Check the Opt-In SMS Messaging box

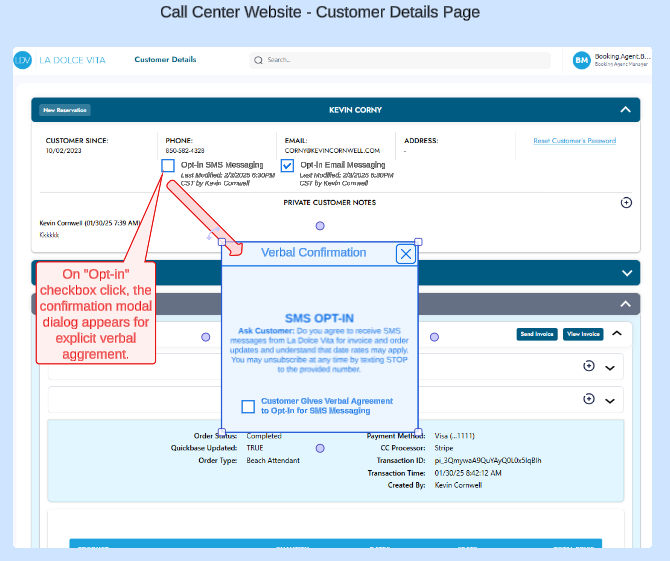[168, 166]
